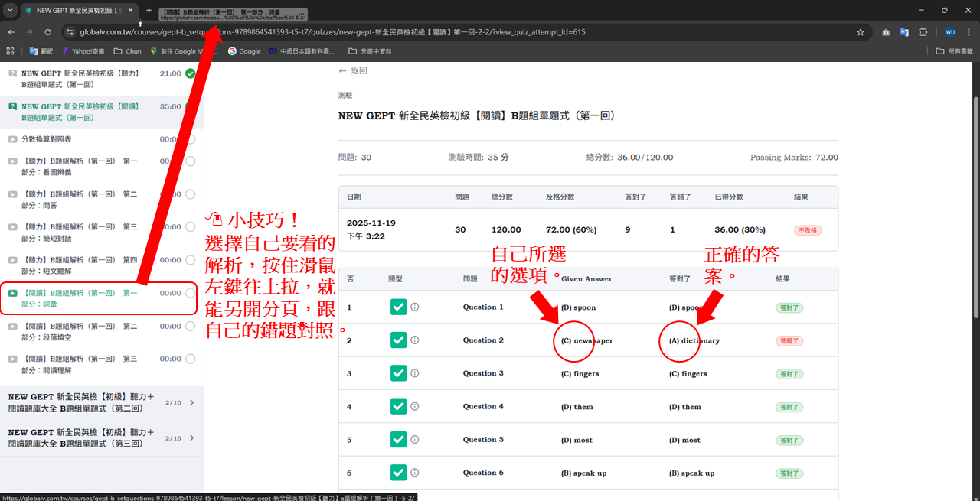The width and height of the screenshot is (980, 501).
Task: Click the camera screenshot extension icon
Action: 886,32
